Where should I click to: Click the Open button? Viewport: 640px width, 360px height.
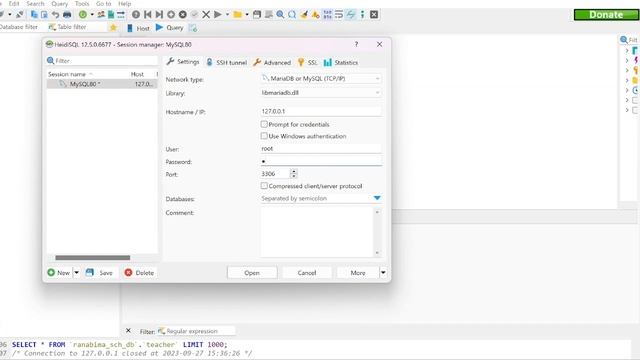pyautogui.click(x=252, y=272)
